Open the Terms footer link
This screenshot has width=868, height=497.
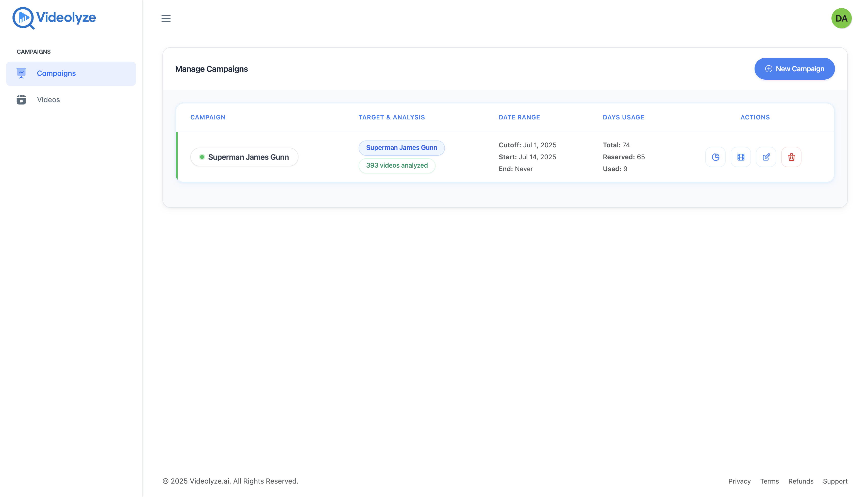click(769, 481)
